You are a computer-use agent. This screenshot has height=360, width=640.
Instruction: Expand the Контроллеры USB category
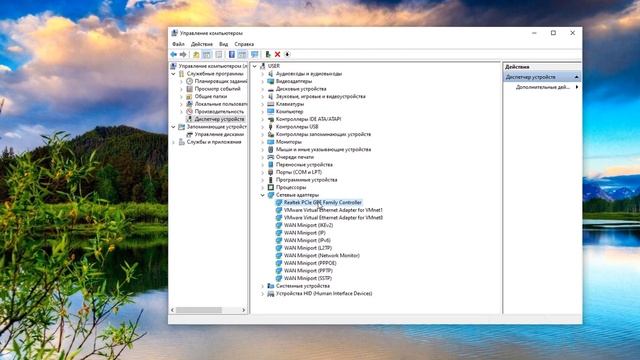pyautogui.click(x=263, y=127)
